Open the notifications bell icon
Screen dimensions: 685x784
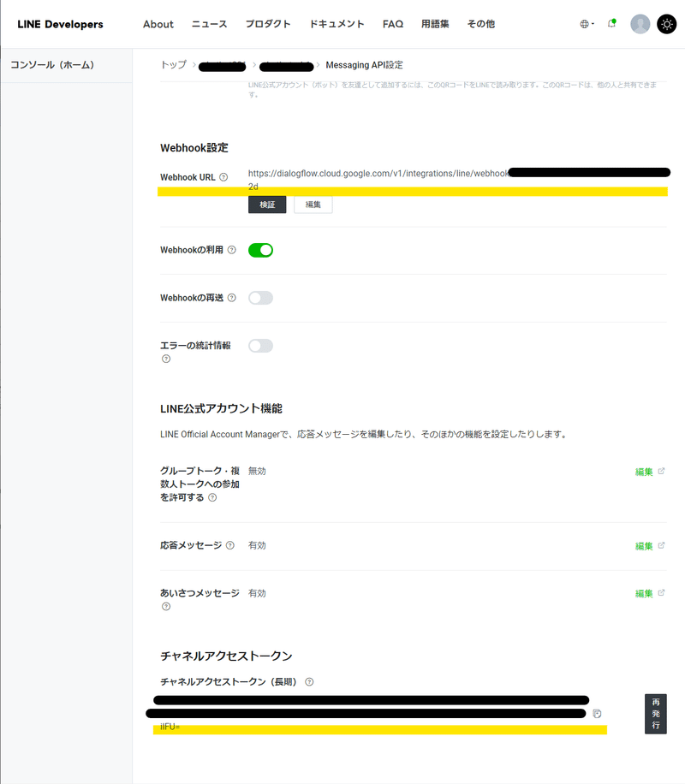coord(611,23)
